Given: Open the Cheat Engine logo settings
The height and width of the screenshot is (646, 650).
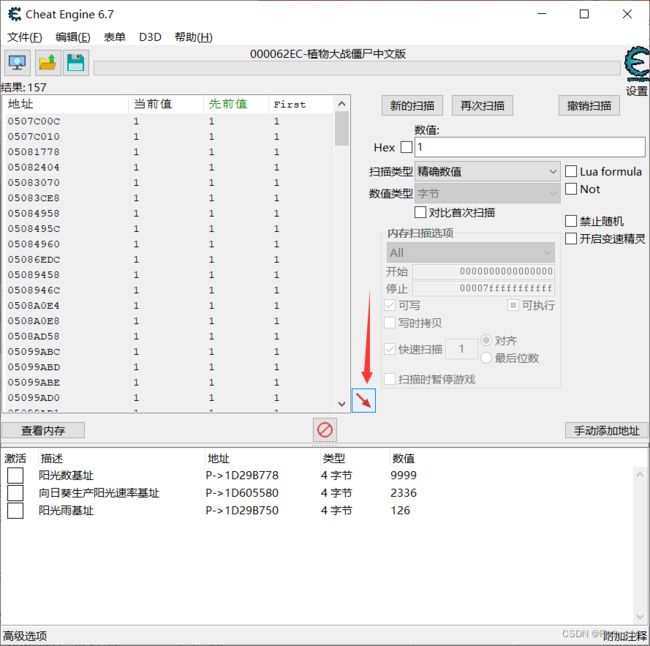Looking at the screenshot, I should coord(636,64).
